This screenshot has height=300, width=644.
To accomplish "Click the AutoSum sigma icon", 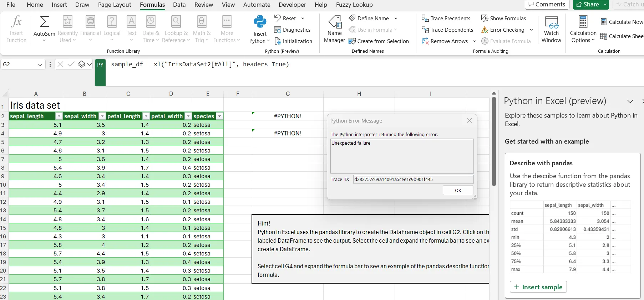I will click(x=44, y=21).
